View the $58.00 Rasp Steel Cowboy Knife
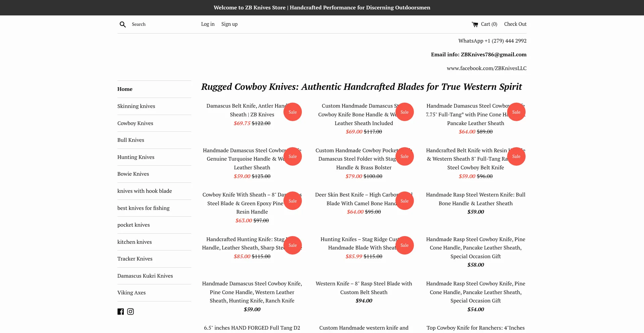This screenshot has width=644, height=333. click(476, 248)
